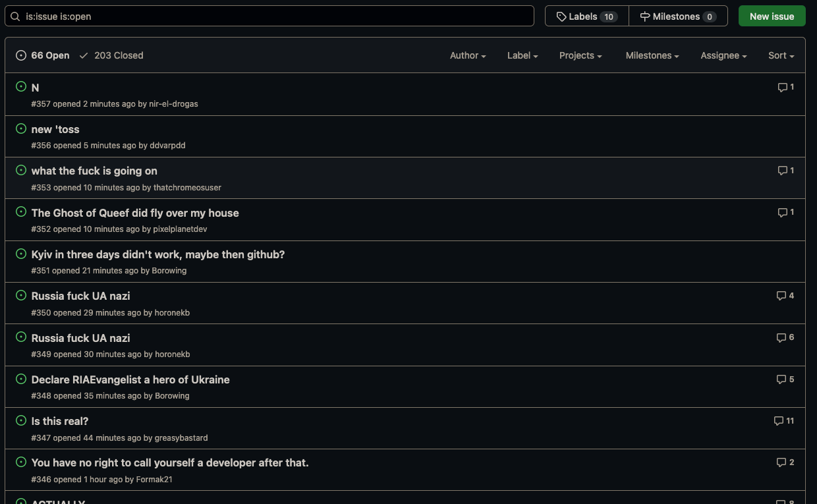Open the Labels page
This screenshot has height=504, width=817.
(x=587, y=16)
